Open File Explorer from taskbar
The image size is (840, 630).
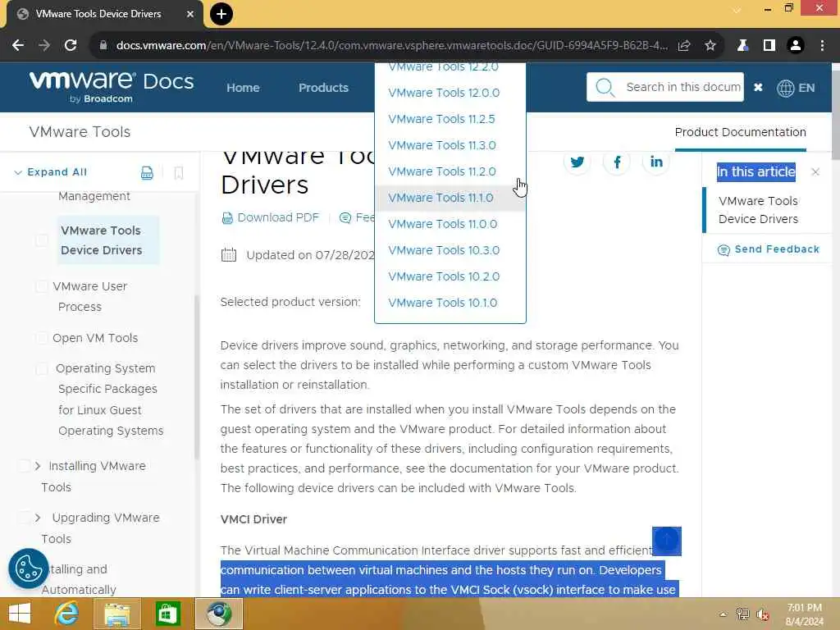(x=117, y=614)
